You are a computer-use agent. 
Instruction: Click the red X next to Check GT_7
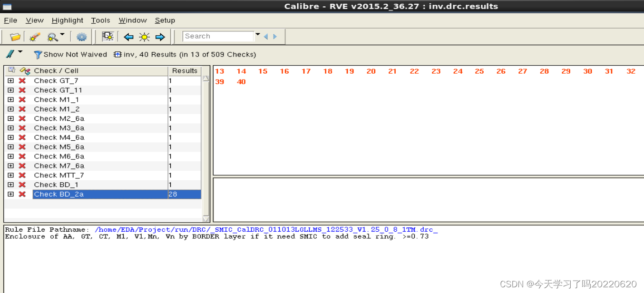click(22, 80)
